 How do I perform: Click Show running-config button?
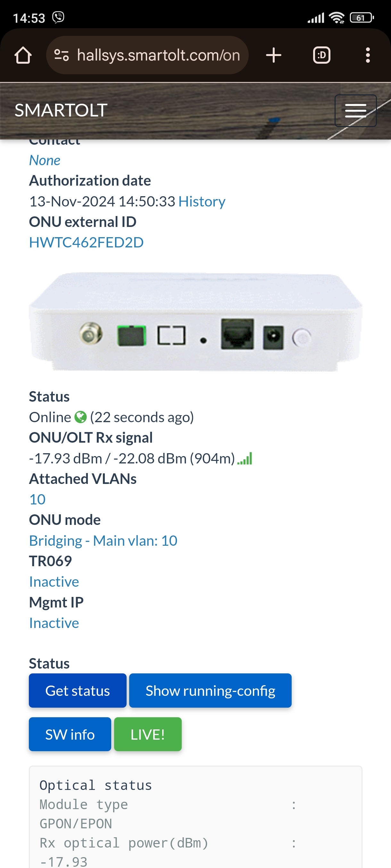(210, 690)
